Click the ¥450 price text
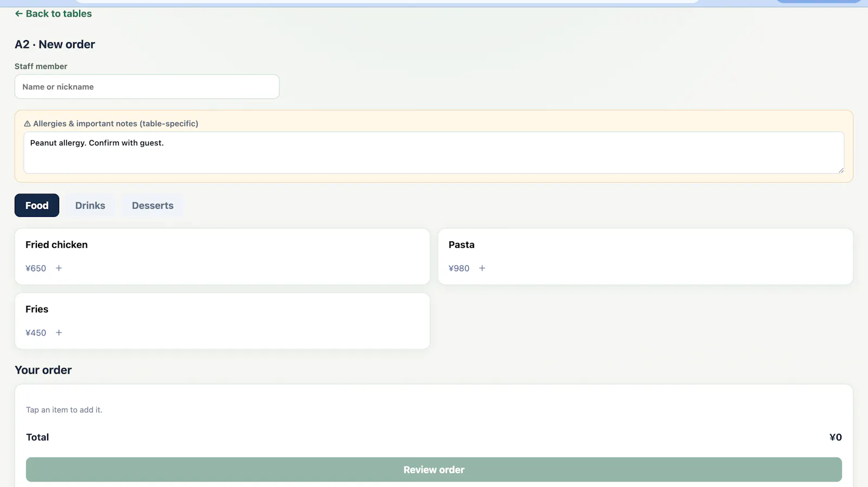Viewport: 868px width, 487px height. point(36,333)
